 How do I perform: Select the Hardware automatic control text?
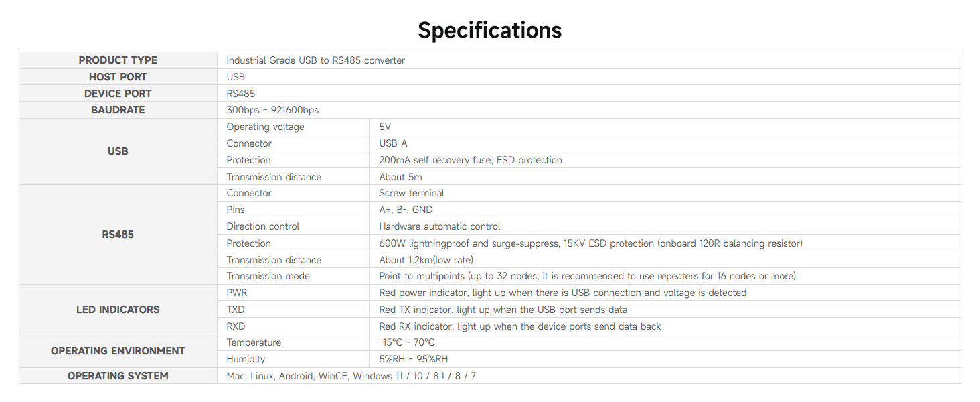point(440,226)
